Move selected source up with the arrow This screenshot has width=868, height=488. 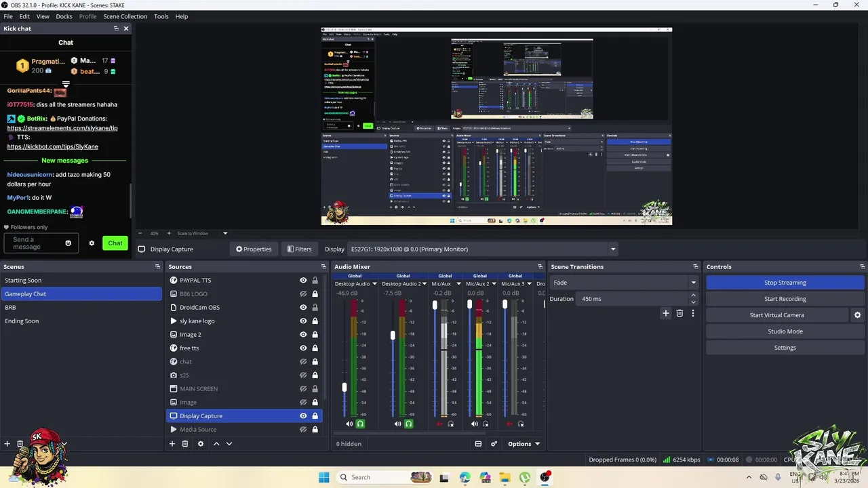pyautogui.click(x=216, y=444)
